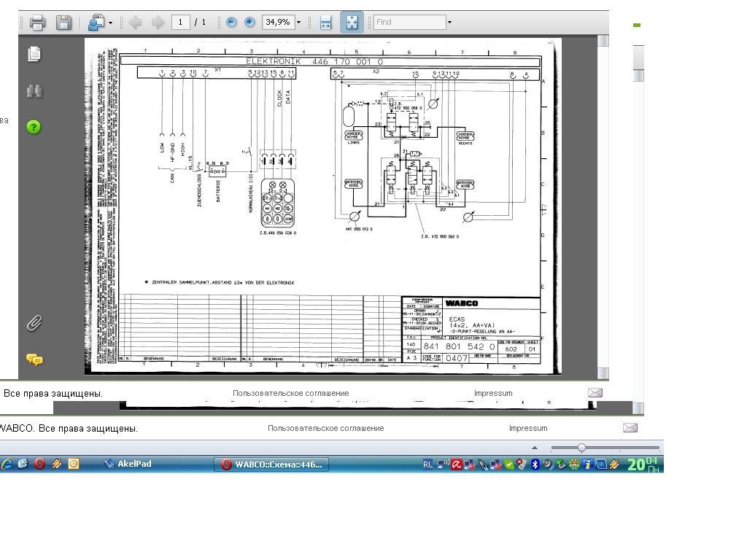Click into the Find text field
The image size is (747, 560).
410,22
